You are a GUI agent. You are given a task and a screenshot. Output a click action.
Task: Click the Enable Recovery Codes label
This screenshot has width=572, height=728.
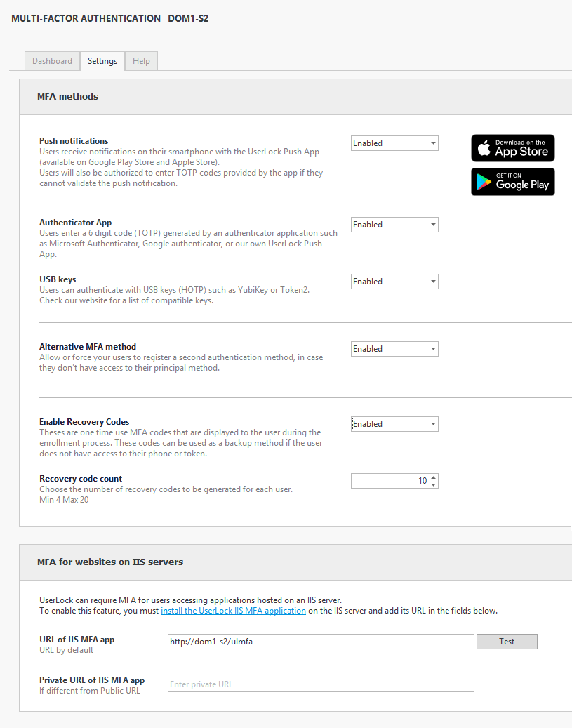click(84, 422)
